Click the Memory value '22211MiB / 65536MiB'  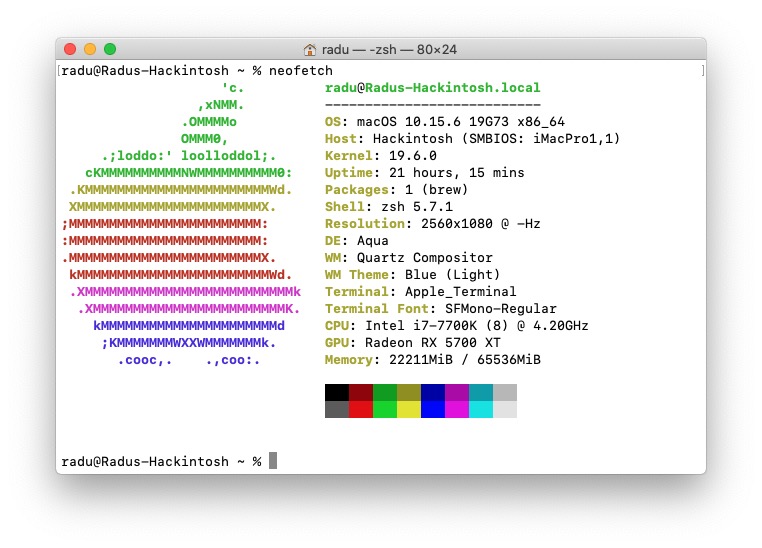(465, 360)
